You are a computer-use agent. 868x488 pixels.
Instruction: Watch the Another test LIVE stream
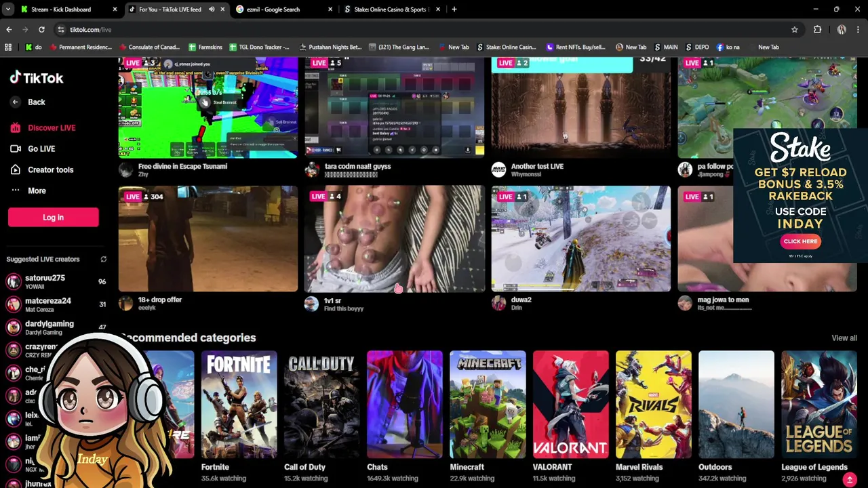coord(581,107)
